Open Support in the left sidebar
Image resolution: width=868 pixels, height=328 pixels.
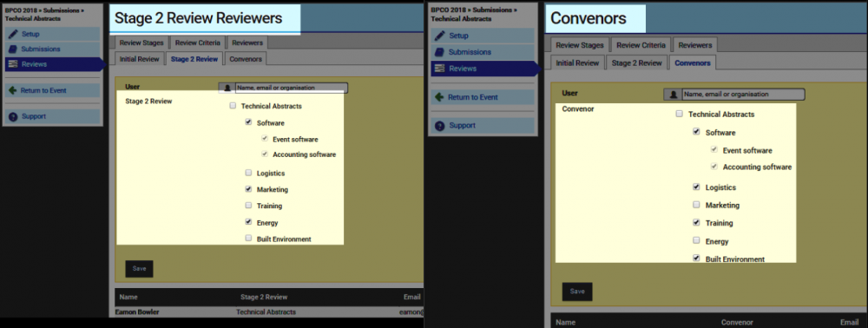pyautogui.click(x=52, y=116)
